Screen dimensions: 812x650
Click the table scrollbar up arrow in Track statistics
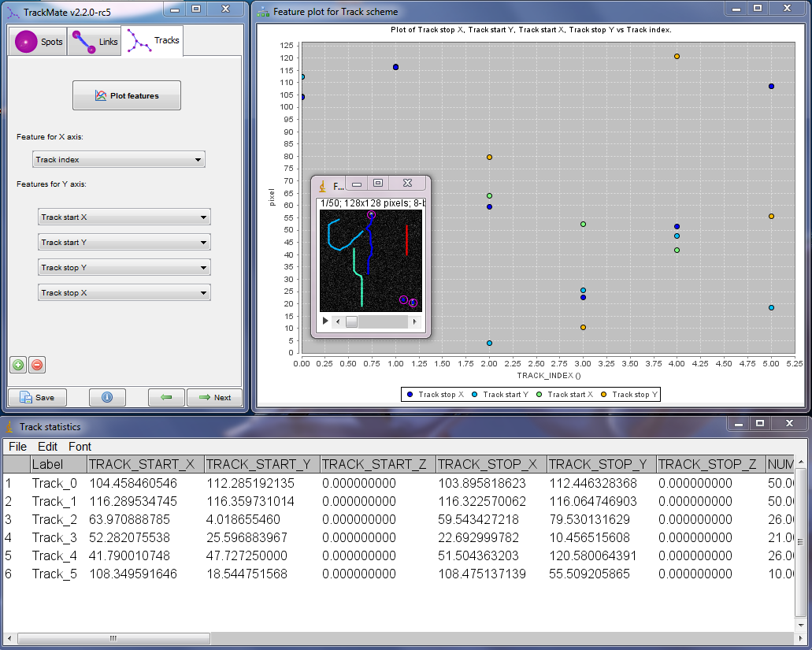tap(801, 462)
